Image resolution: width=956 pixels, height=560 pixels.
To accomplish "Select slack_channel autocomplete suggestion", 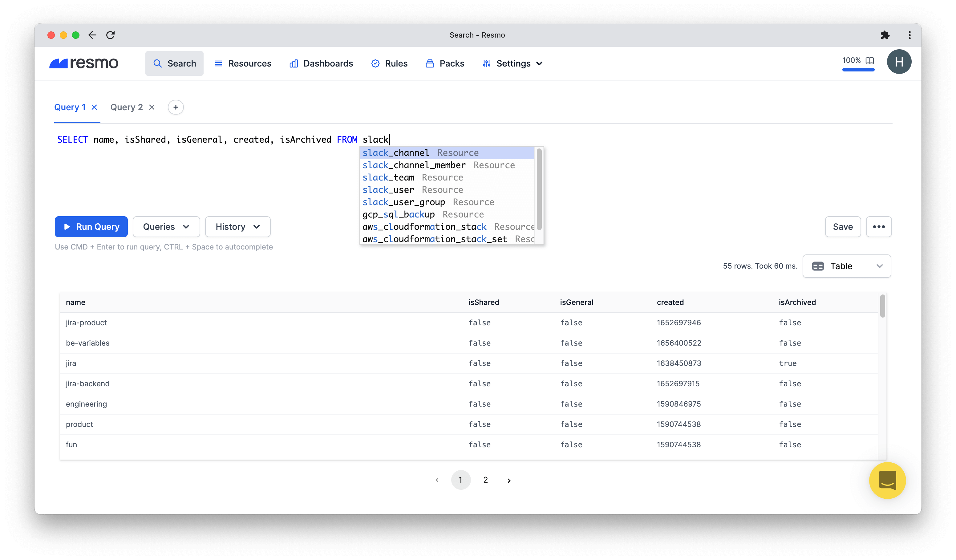I will pos(447,152).
